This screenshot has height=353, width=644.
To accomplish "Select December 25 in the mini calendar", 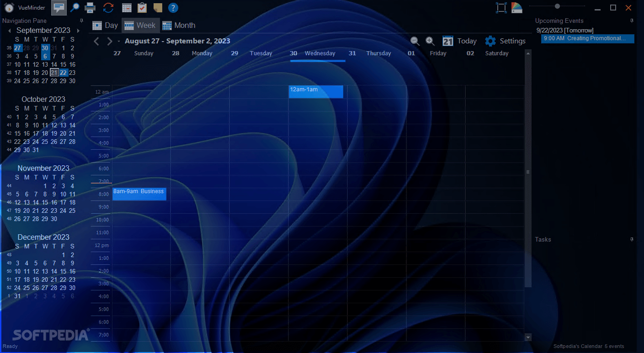I will coord(27,288).
